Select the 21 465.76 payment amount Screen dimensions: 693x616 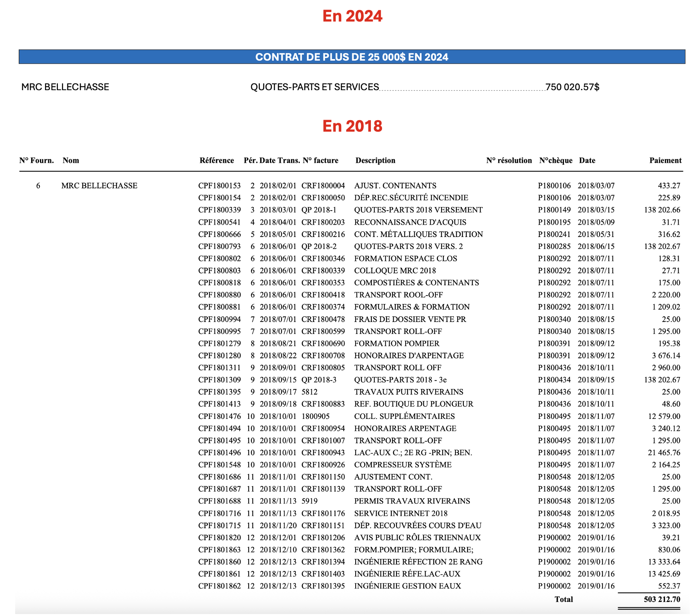[664, 452]
